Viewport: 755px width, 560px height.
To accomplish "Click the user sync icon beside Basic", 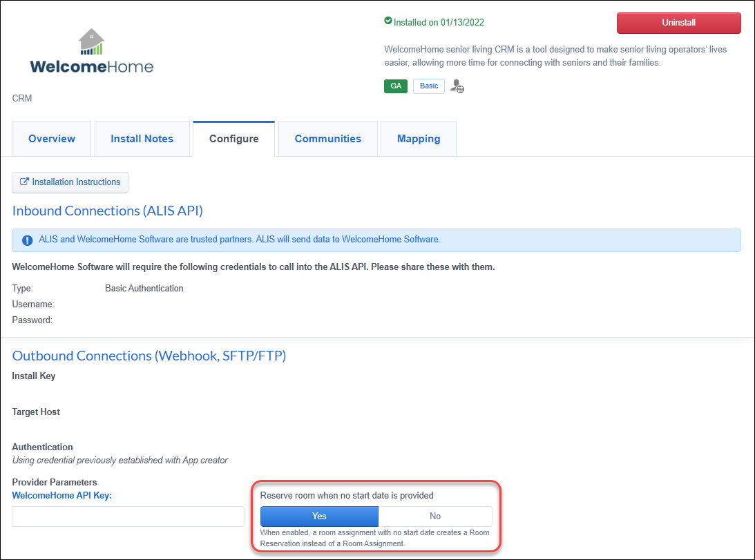I will pos(457,86).
